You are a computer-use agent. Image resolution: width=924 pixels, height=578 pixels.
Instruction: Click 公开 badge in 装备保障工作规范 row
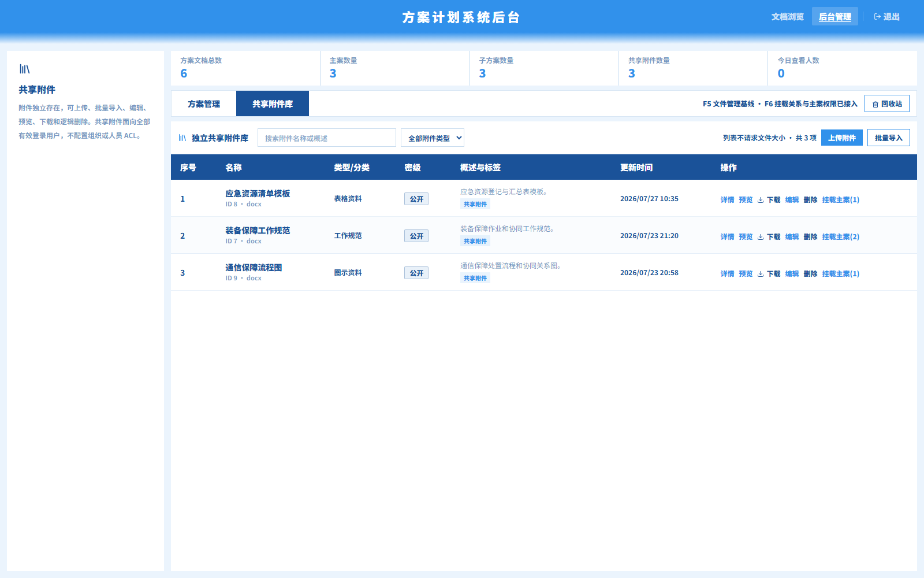(416, 236)
